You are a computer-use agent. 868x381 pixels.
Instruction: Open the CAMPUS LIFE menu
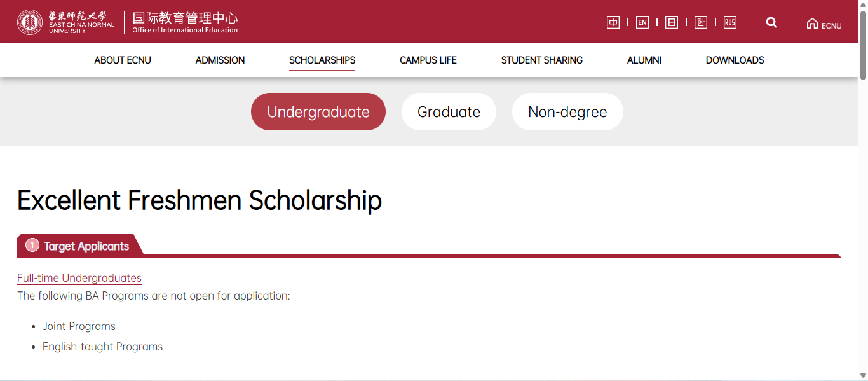428,60
